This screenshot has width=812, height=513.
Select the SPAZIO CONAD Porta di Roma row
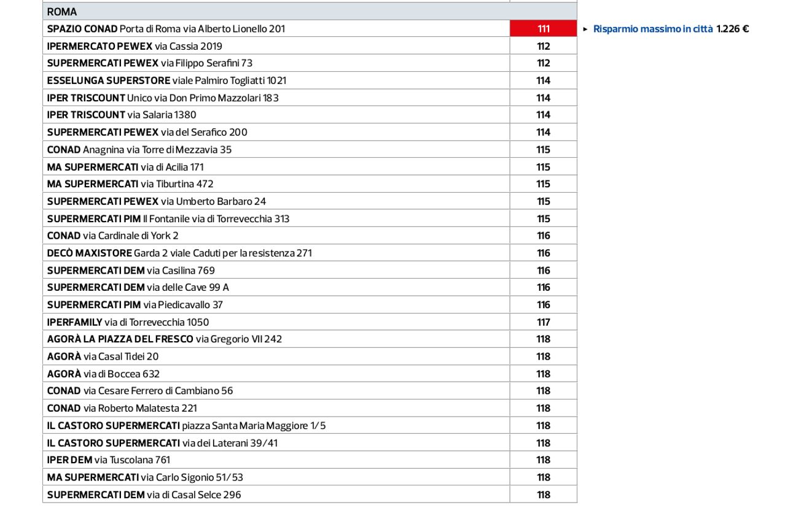click(310, 28)
